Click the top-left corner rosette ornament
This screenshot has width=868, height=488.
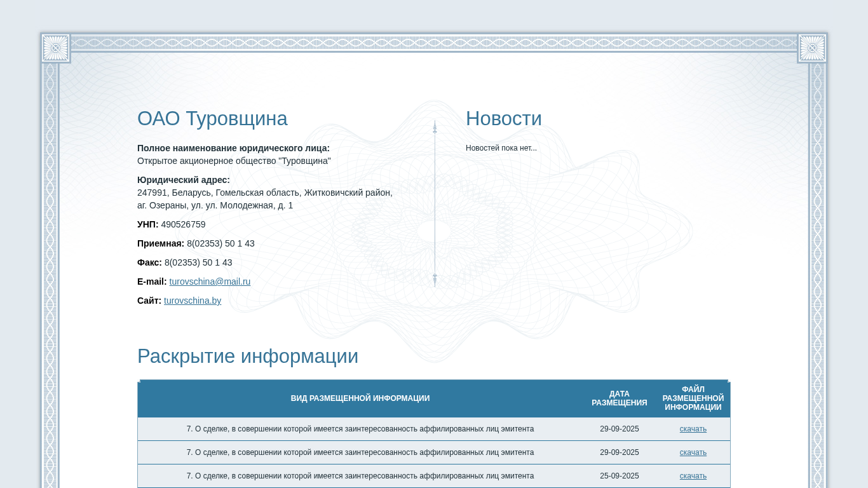point(55,48)
